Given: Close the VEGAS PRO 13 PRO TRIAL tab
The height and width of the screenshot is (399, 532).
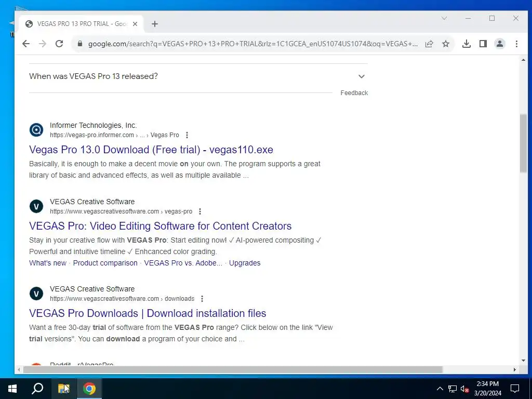Looking at the screenshot, I should [x=135, y=24].
